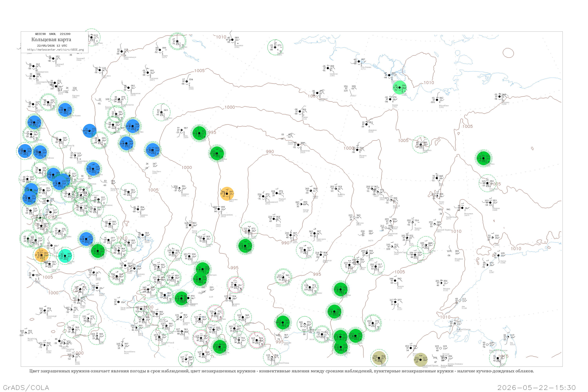Click the header code 'QEEE98 UAOL 221200'

coord(53,34)
